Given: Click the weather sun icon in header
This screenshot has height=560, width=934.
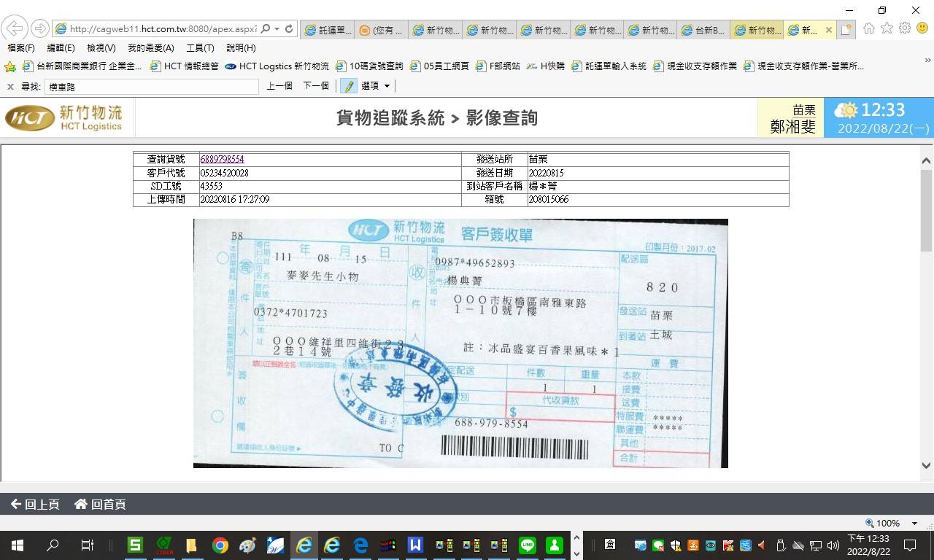Looking at the screenshot, I should 846,110.
